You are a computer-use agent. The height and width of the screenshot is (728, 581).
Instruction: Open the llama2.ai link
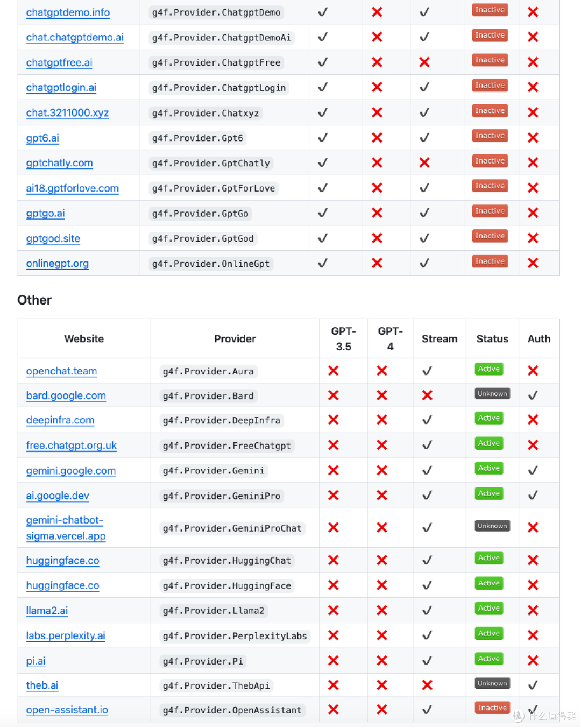(x=47, y=611)
